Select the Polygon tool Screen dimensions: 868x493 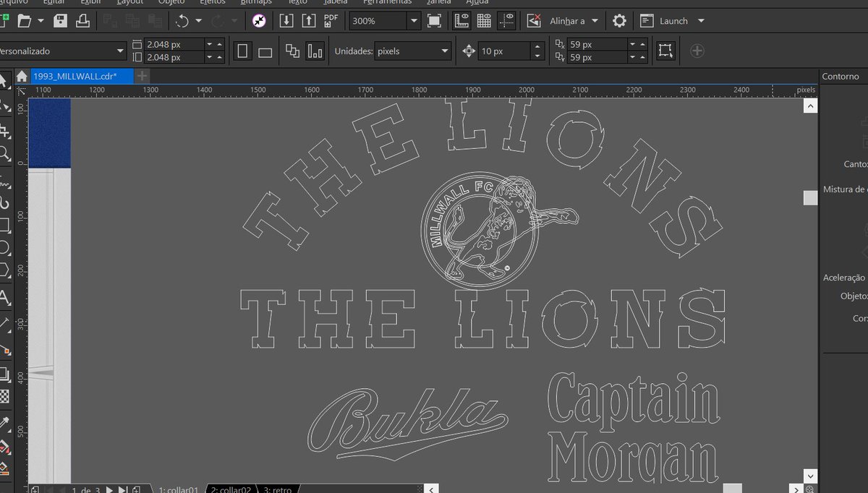4,271
